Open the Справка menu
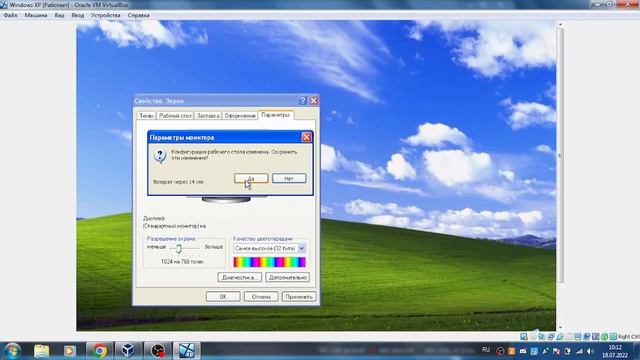The width and height of the screenshot is (640, 360). pyautogui.click(x=139, y=15)
